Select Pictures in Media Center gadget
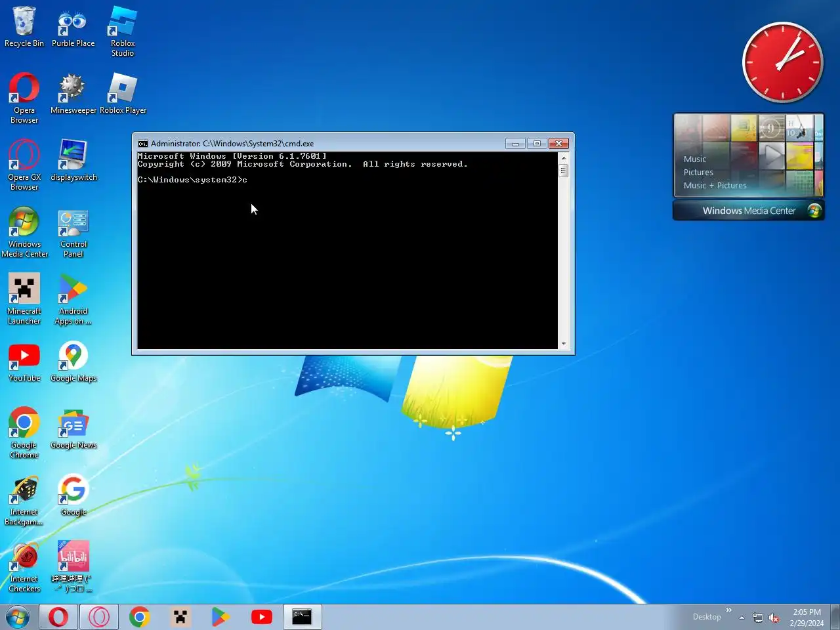 pyautogui.click(x=698, y=172)
